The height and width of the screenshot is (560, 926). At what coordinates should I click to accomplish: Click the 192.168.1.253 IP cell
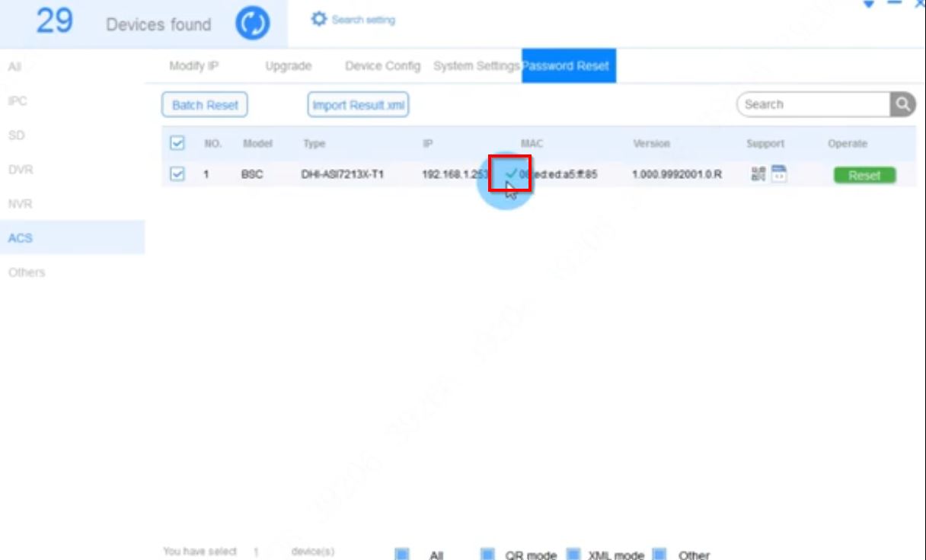click(x=455, y=174)
